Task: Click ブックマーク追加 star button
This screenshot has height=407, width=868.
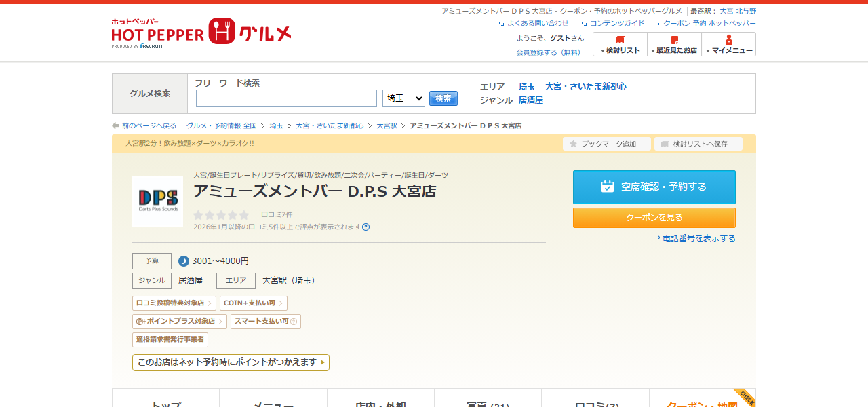Action: pos(607,144)
